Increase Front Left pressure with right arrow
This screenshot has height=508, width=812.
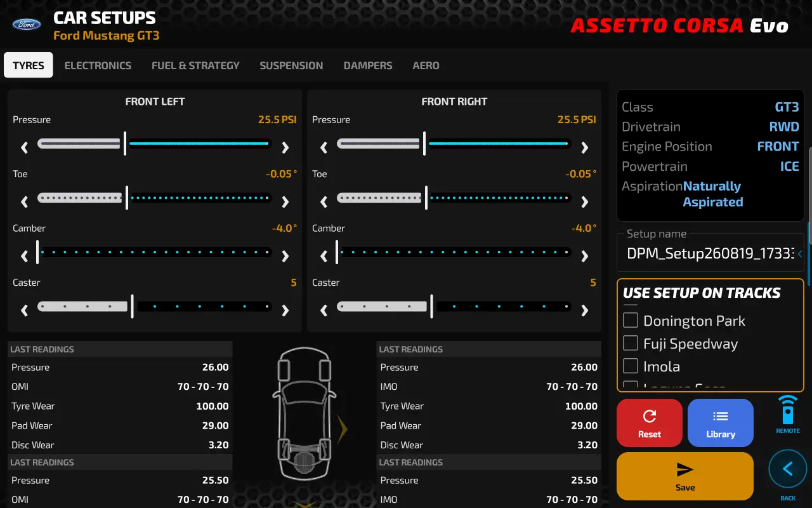tap(285, 148)
